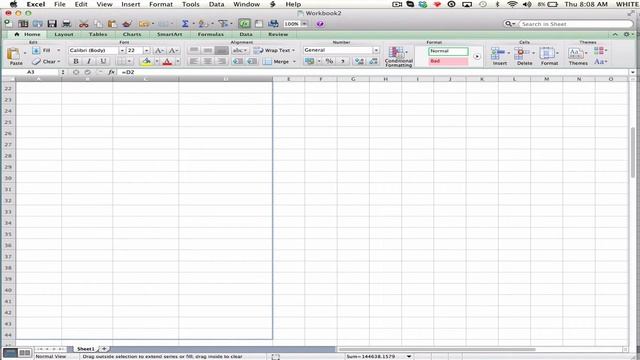This screenshot has height=360, width=640.
Task: Click the Search in Sheet field
Action: pos(576,24)
